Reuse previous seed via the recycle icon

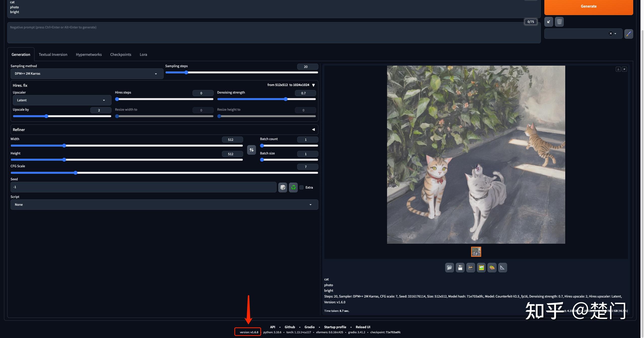(x=293, y=187)
